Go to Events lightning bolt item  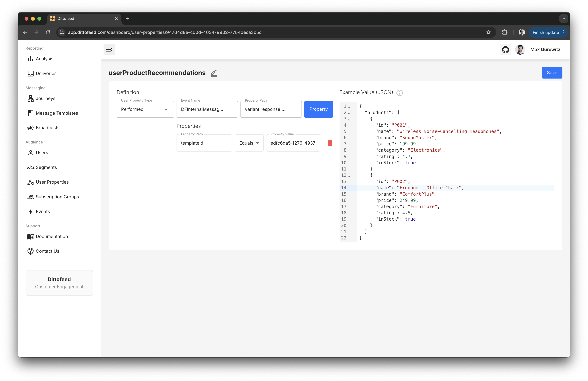(x=43, y=211)
